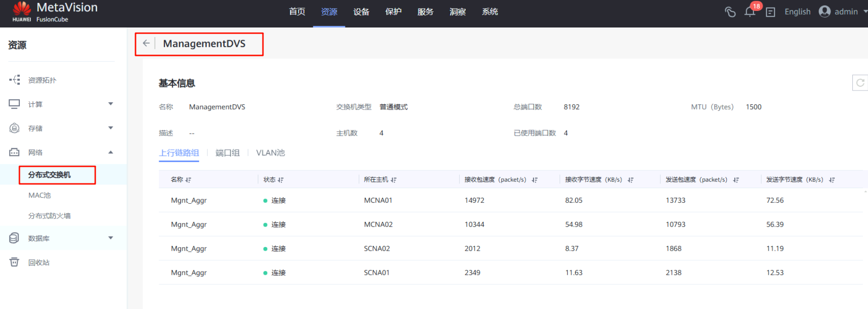The height and width of the screenshot is (309, 868).
Task: Switch to the port group (端口组) tab
Action: click(x=227, y=153)
